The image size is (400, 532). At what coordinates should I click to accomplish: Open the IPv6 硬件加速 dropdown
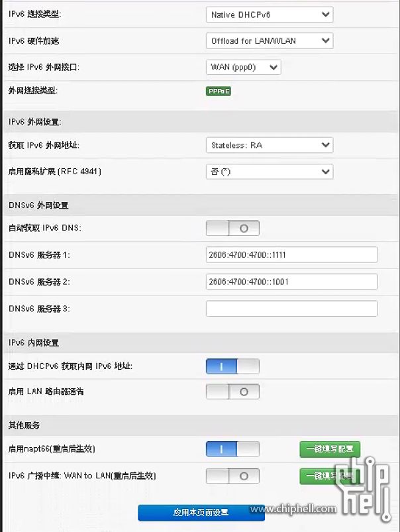[269, 40]
